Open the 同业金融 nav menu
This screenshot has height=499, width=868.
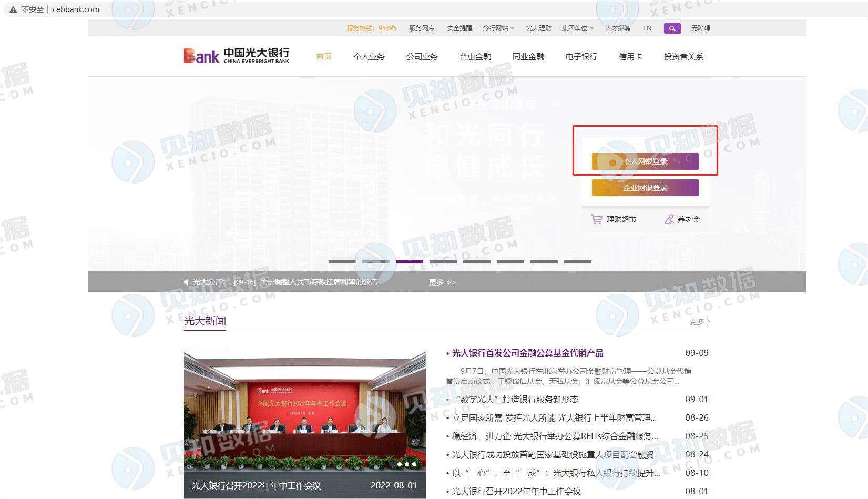[x=528, y=57]
